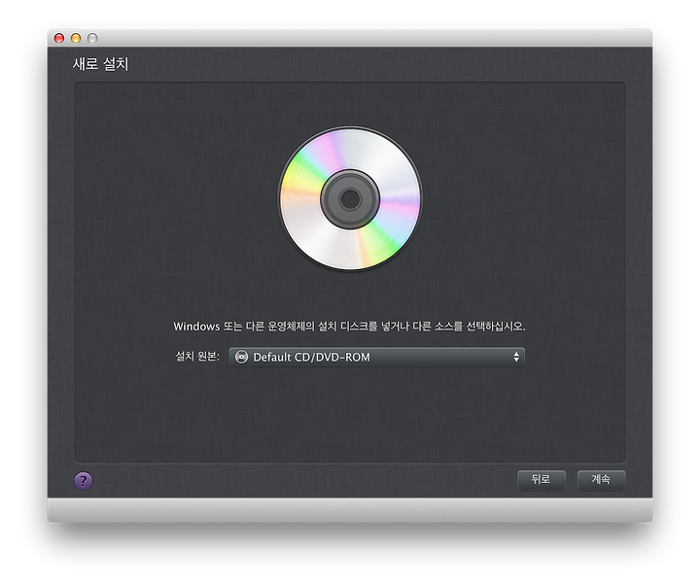The width and height of the screenshot is (700, 588).
Task: Click the 계속 button
Action: 601,479
